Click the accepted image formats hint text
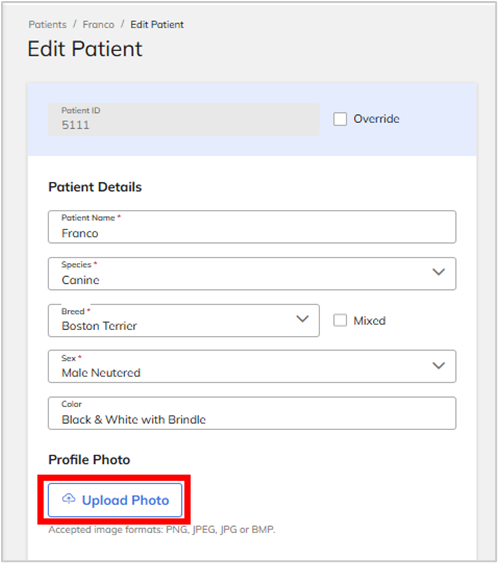This screenshot has height=563, width=498. (x=162, y=530)
